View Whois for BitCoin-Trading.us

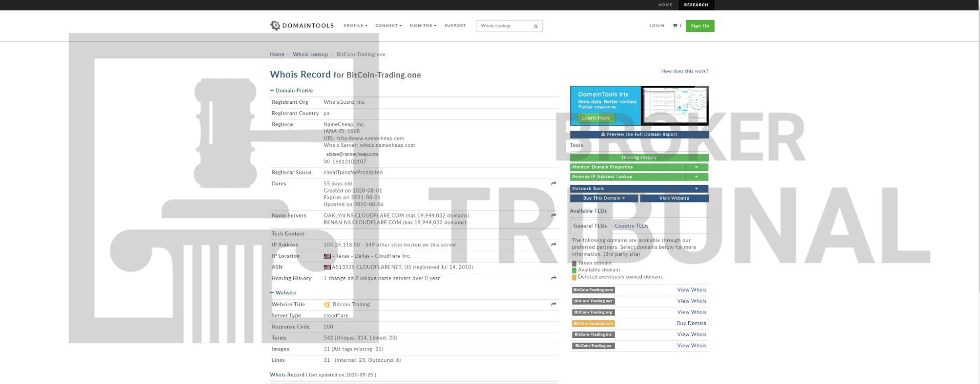click(691, 346)
